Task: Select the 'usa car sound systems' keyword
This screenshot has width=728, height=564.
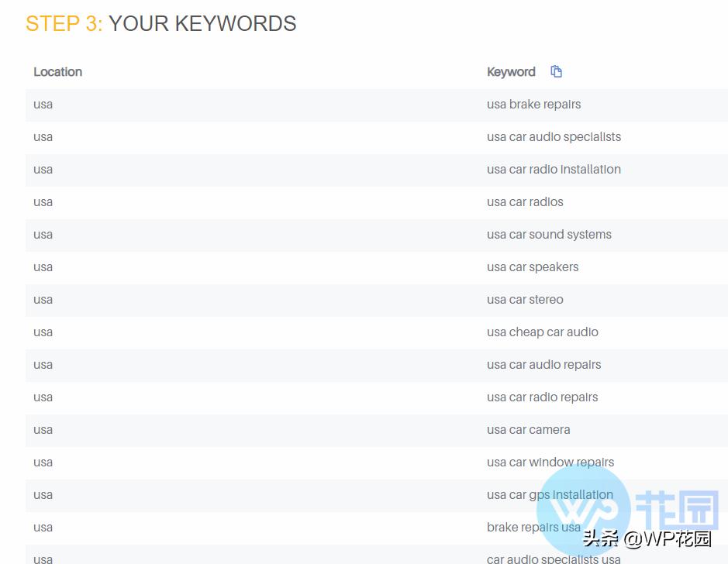Action: [549, 235]
